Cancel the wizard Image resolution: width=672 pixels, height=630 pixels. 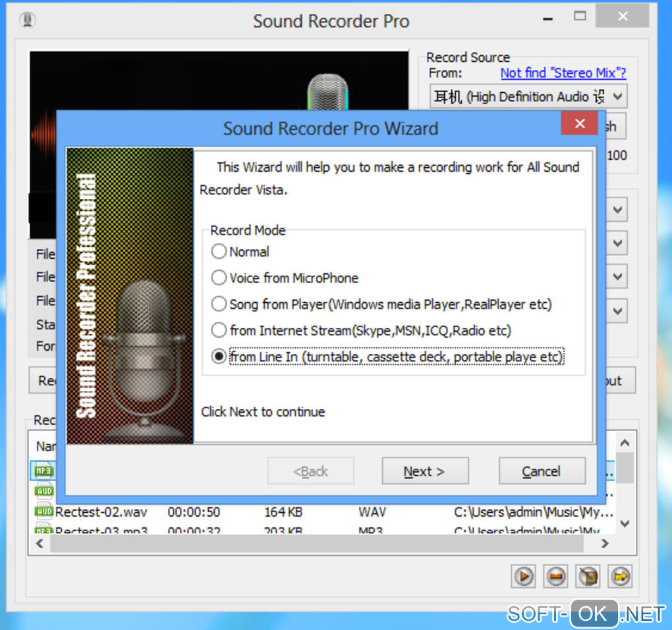[542, 471]
